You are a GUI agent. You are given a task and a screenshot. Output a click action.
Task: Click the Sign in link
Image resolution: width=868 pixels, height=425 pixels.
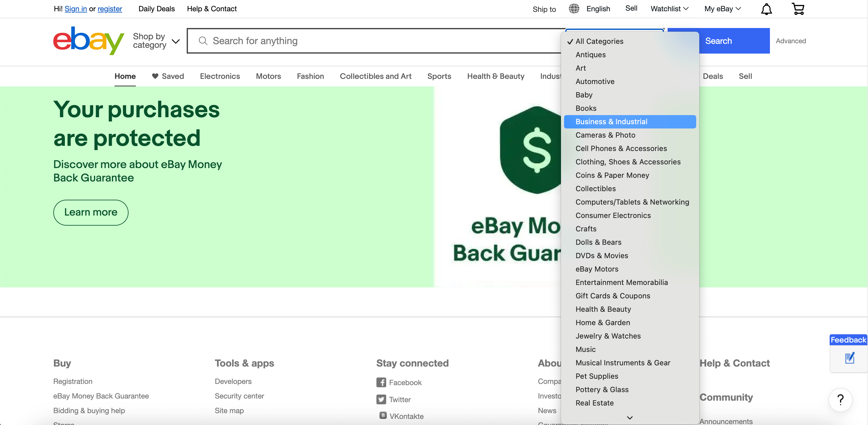coord(76,9)
